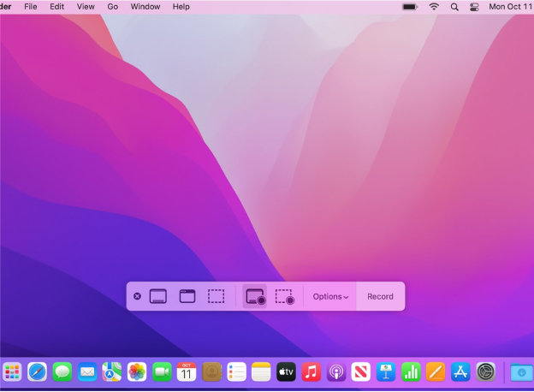
Task: Close the screenshot toolbar
Action: 137,296
